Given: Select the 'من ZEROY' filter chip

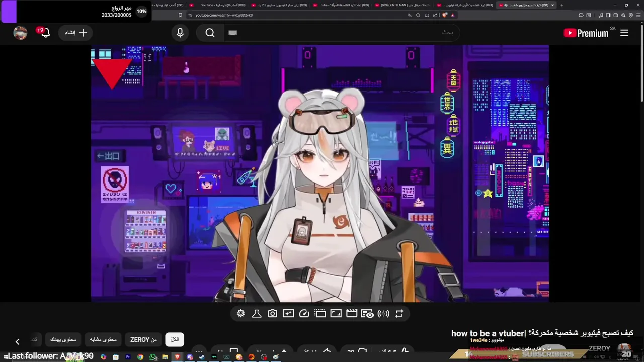Looking at the screenshot, I should click(x=143, y=339).
